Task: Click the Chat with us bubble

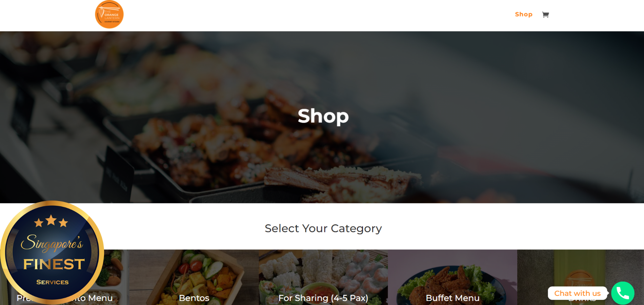Action: (577, 293)
